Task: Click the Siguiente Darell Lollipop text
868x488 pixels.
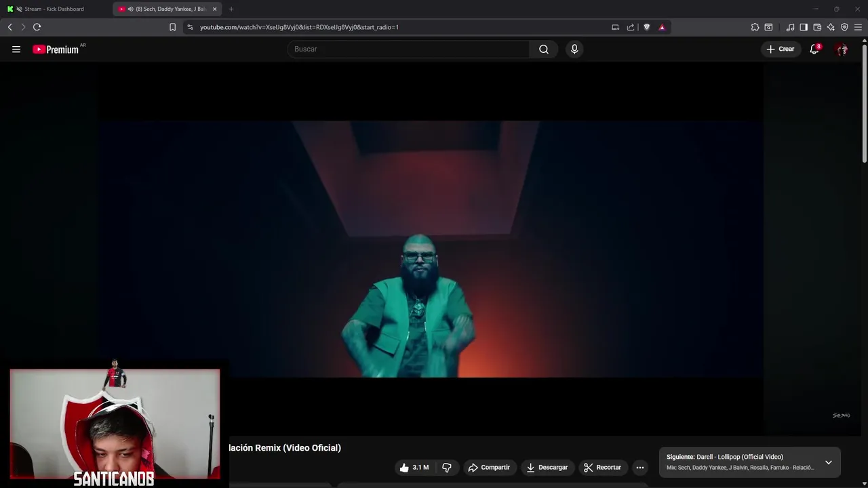Action: [x=725, y=457]
